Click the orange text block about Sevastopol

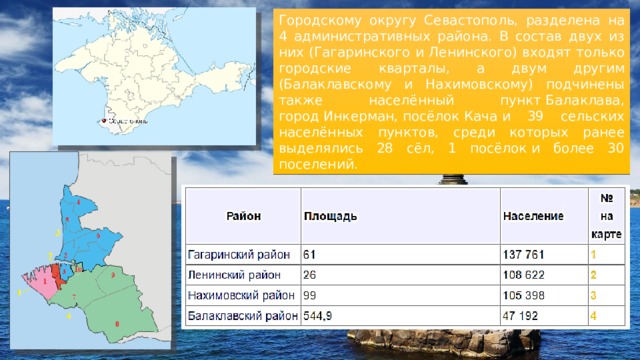[x=451, y=92]
